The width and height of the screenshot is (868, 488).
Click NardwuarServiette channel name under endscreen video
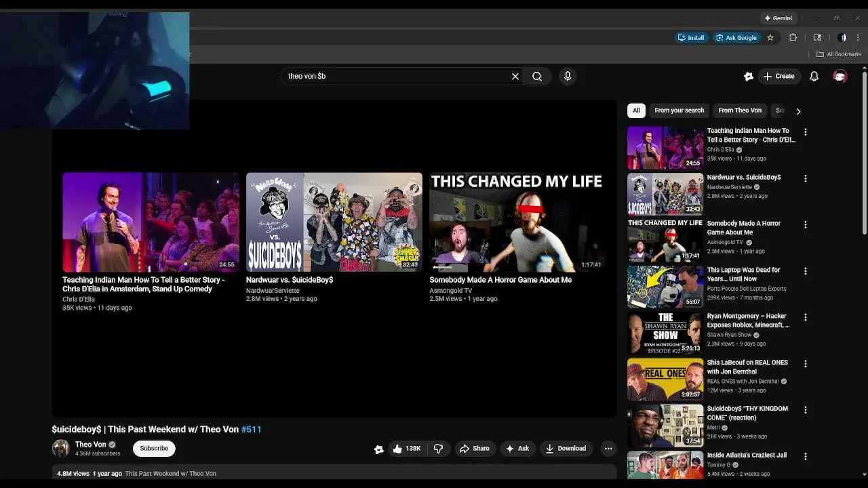tap(273, 291)
